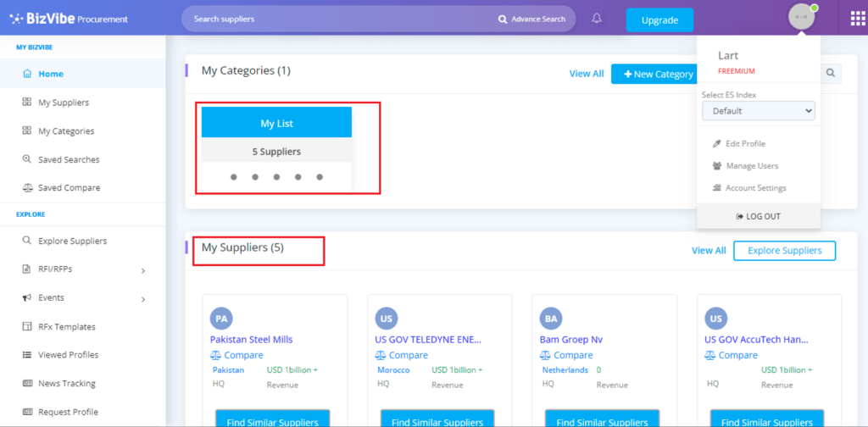Expand the RFI/RFPs submenu chevron
Viewport: 868px width, 427px height.
point(142,271)
